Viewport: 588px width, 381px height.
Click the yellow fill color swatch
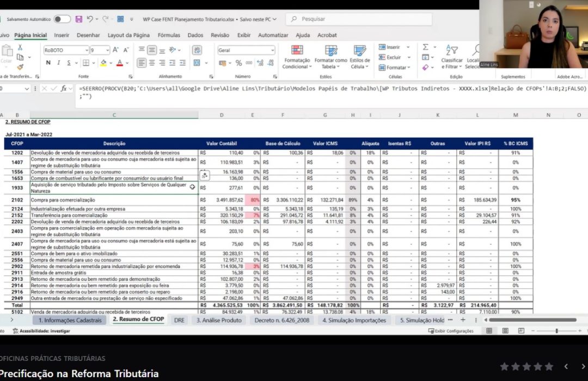coord(103,63)
